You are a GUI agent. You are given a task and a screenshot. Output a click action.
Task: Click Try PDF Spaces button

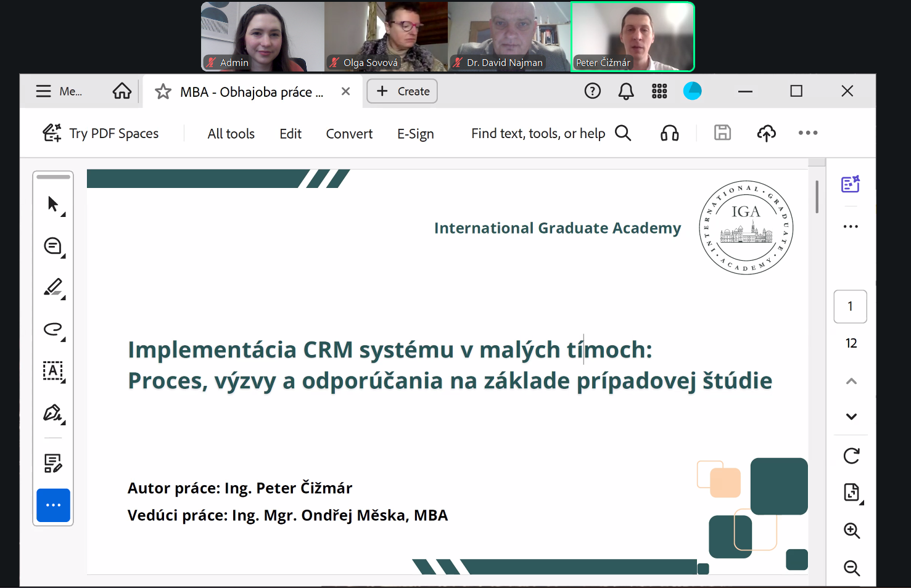click(101, 133)
